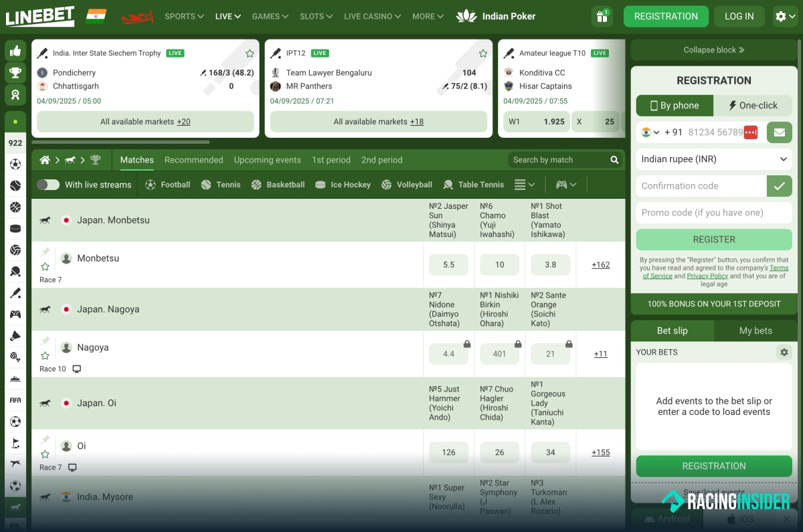Open the gift bonus icon in header
This screenshot has height=532, width=803.
coord(602,16)
